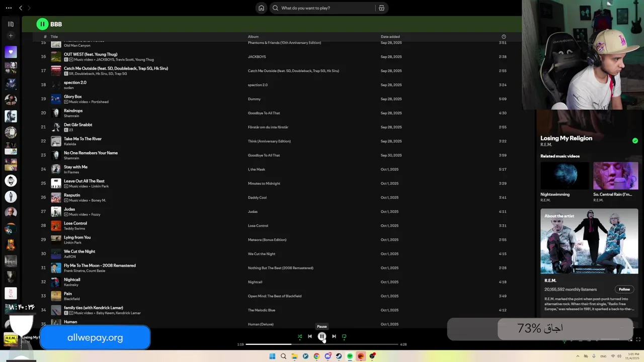The image size is (644, 362).
Task: Seek on the song progress bar
Action: 322,344
